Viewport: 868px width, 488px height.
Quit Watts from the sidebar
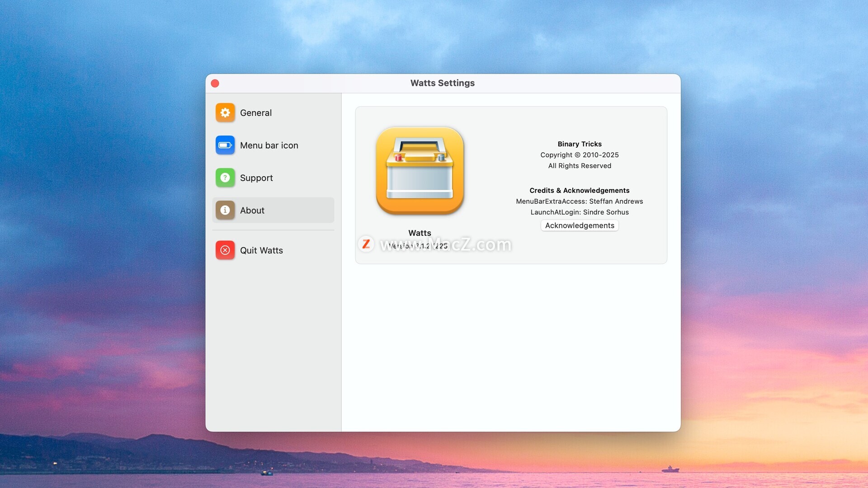261,250
